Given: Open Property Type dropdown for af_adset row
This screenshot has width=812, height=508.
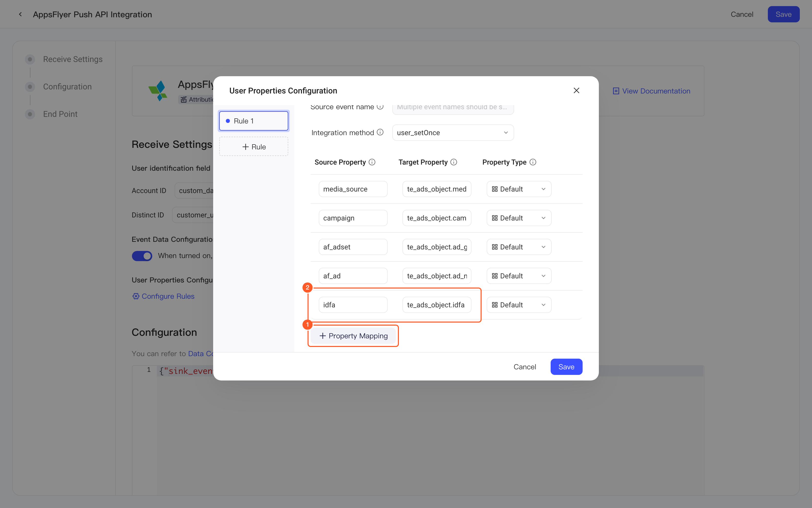Looking at the screenshot, I should [x=519, y=247].
